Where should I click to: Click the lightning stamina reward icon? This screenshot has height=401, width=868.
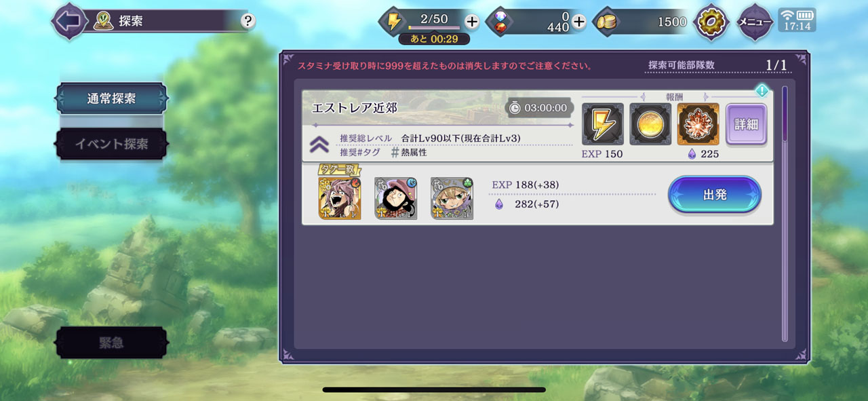603,124
